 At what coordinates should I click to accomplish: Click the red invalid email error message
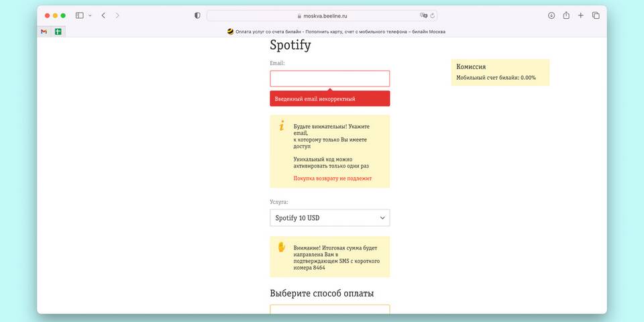329,99
